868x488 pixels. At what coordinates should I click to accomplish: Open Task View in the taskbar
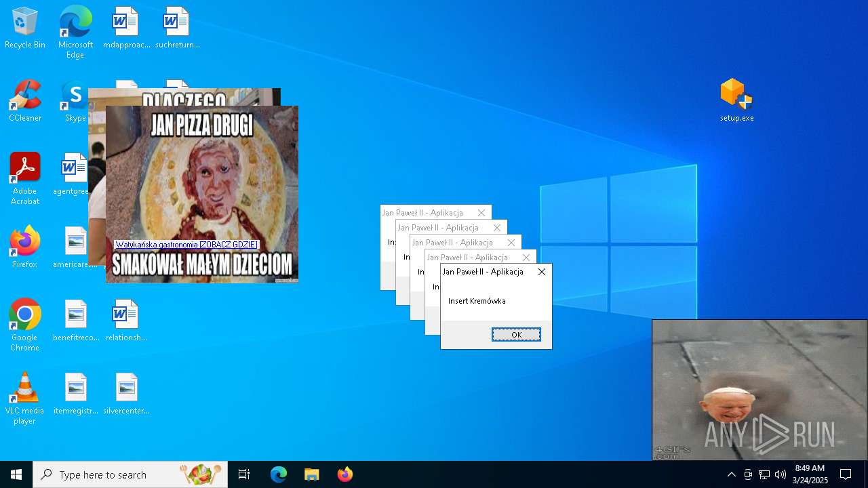point(244,474)
